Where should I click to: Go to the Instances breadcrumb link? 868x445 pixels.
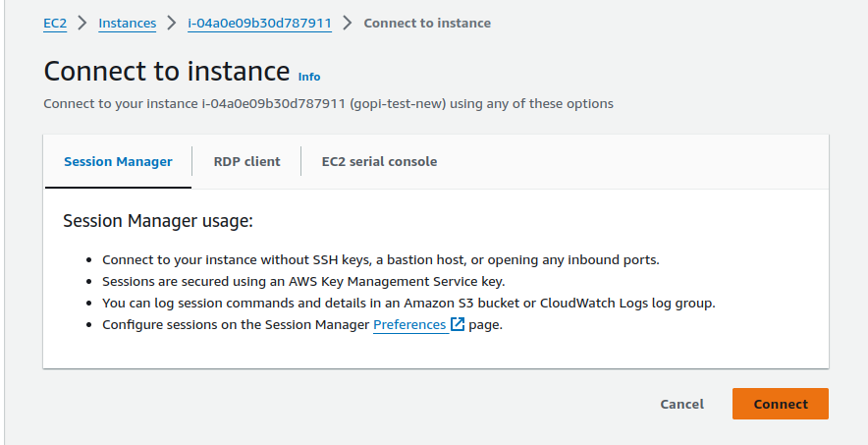128,24
